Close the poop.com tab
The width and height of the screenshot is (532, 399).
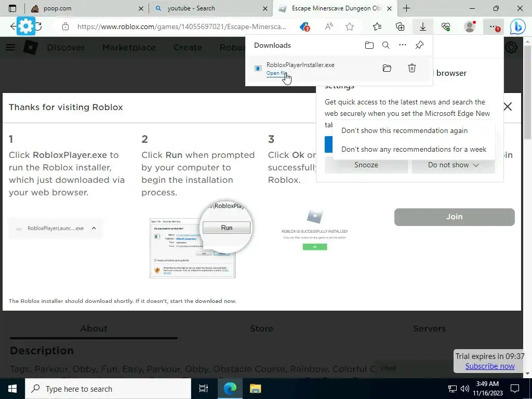(141, 8)
